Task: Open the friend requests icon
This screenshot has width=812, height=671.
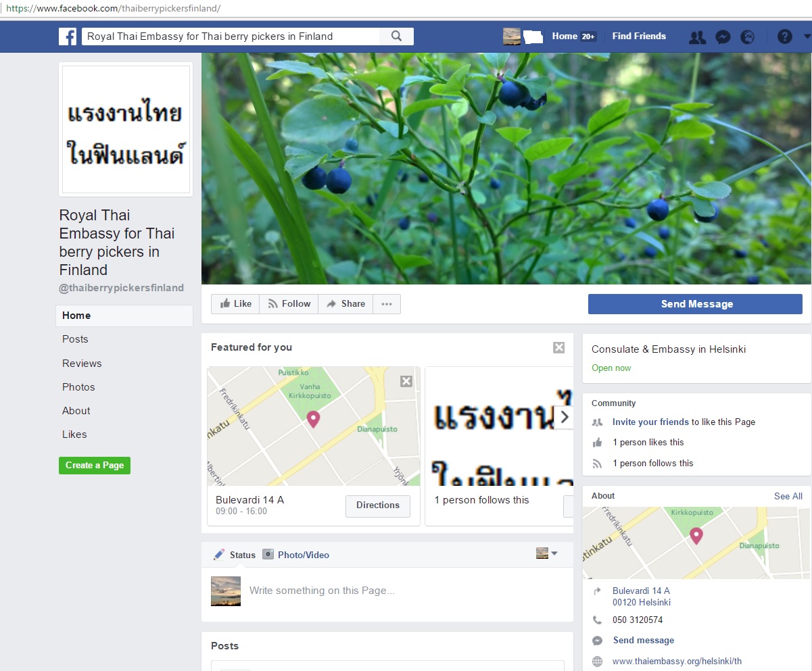Action: pyautogui.click(x=697, y=37)
